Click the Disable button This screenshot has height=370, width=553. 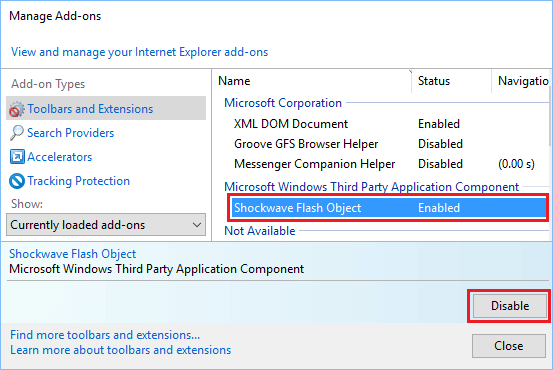510,306
